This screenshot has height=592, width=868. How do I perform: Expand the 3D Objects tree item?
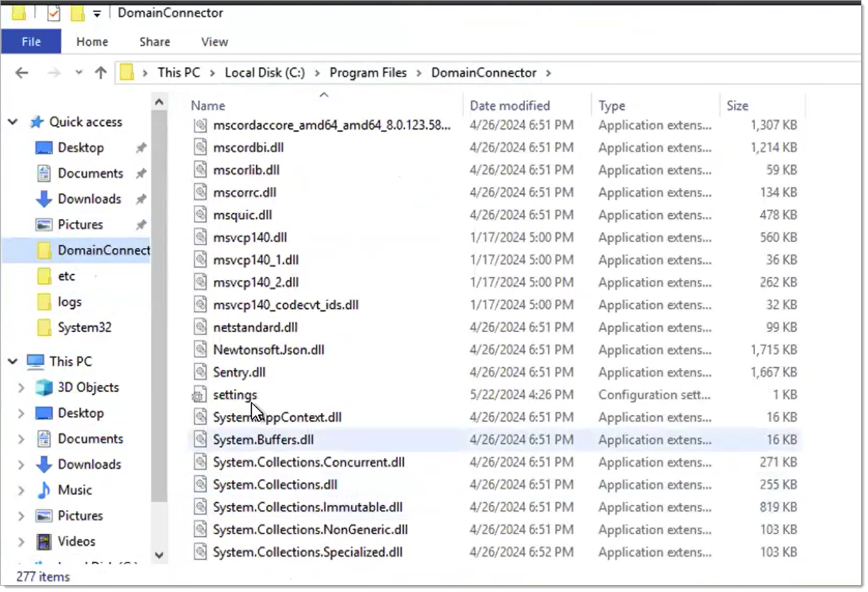(21, 387)
